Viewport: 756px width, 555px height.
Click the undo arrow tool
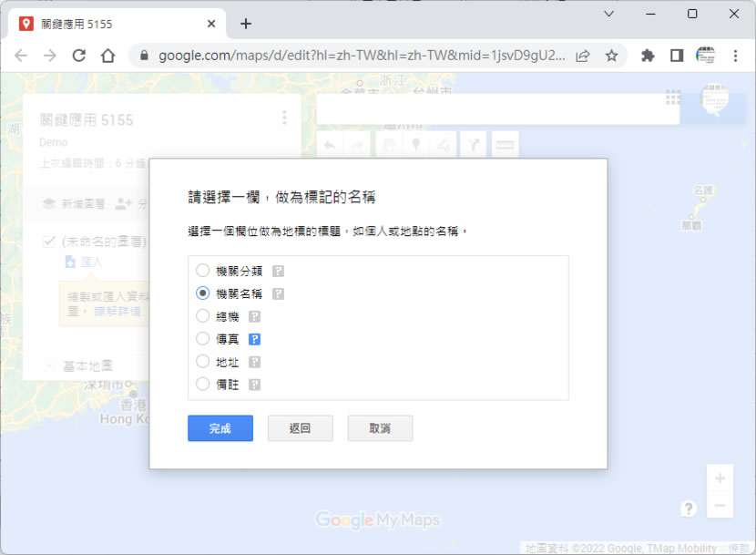(x=330, y=144)
